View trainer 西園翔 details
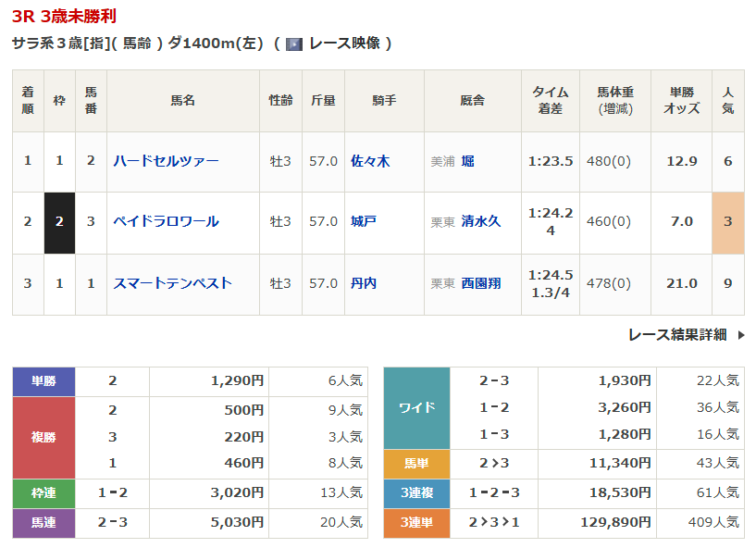 (x=480, y=283)
